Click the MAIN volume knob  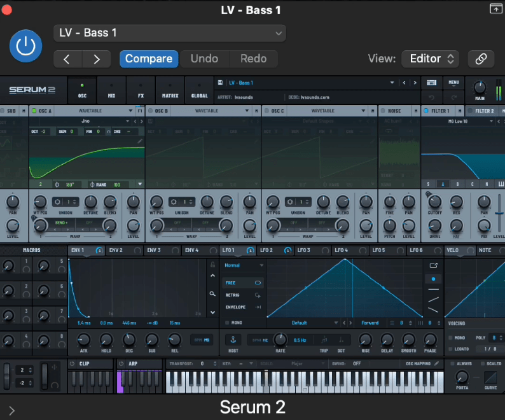pyautogui.click(x=480, y=87)
